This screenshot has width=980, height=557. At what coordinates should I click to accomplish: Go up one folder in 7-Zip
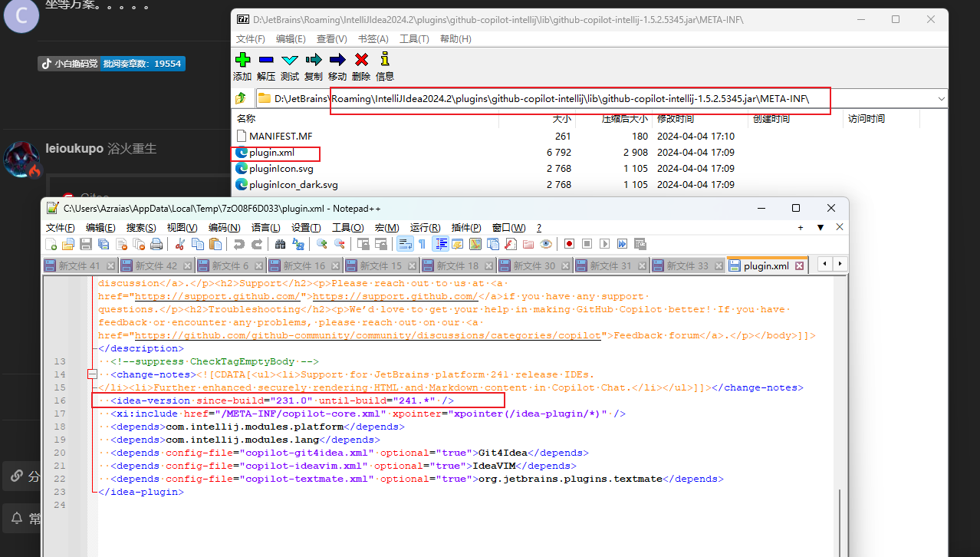(242, 98)
